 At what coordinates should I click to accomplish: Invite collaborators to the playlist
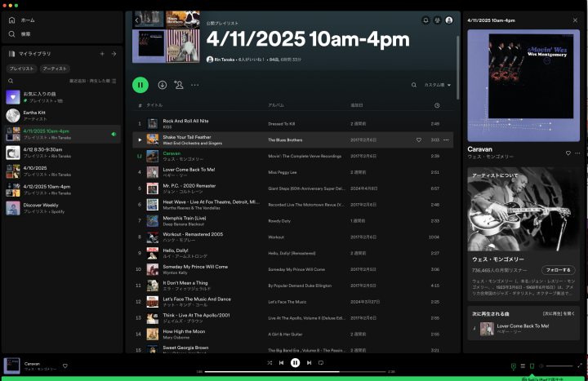click(x=179, y=85)
